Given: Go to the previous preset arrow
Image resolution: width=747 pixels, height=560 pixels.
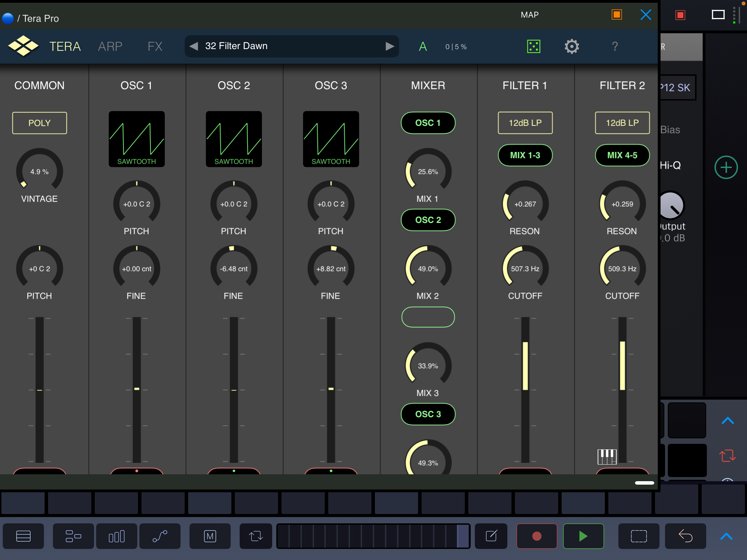Looking at the screenshot, I should (194, 46).
